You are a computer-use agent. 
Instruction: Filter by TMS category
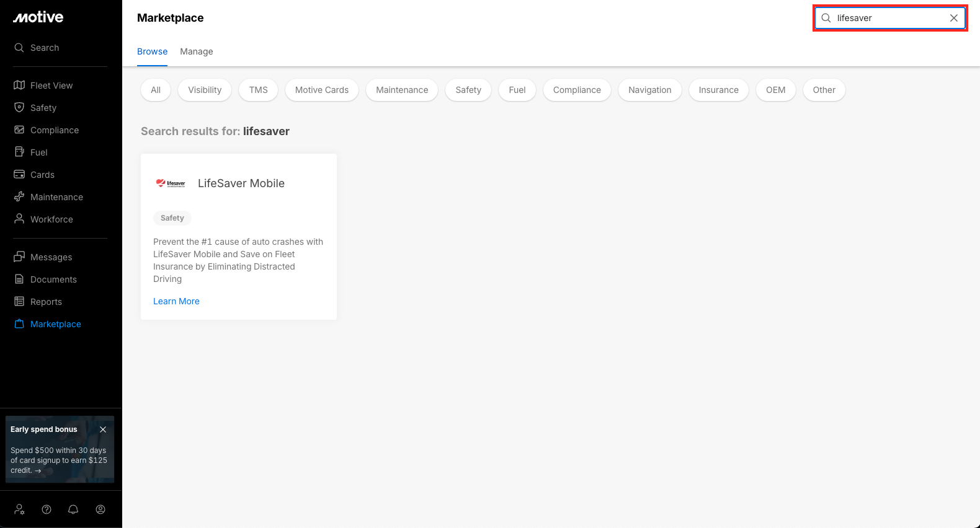pyautogui.click(x=259, y=90)
